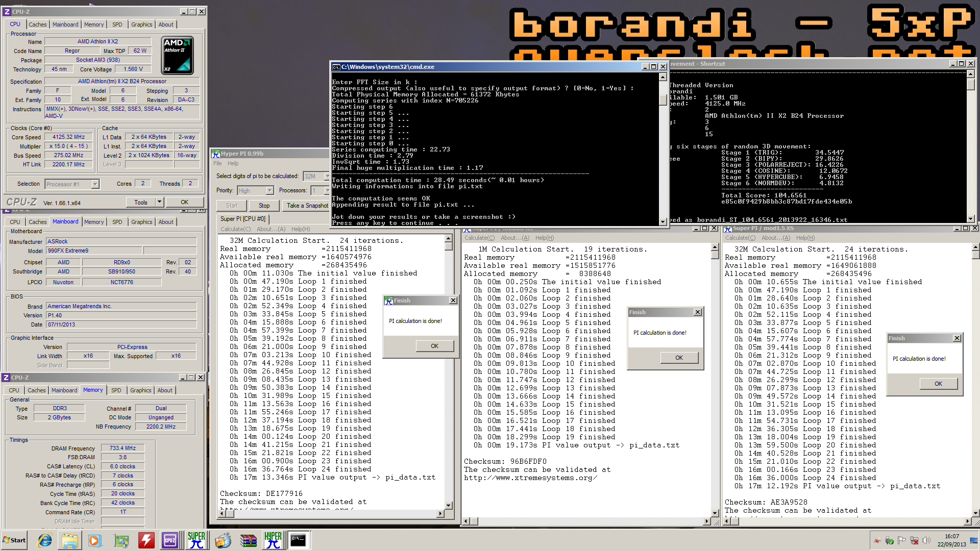Click the Tools button in CPU-Z
Viewport: 980px width, 551px height.
[141, 202]
